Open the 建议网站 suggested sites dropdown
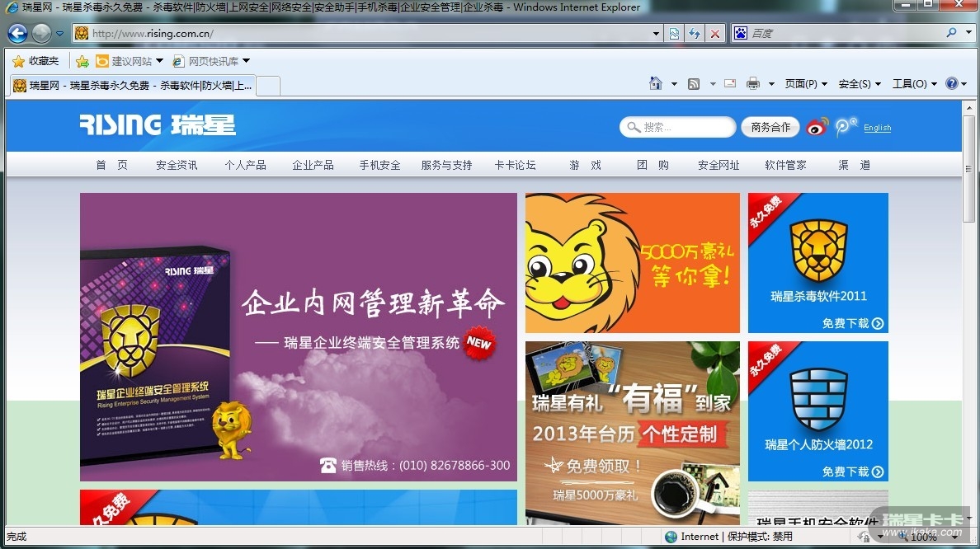This screenshot has width=980, height=549. tap(129, 61)
